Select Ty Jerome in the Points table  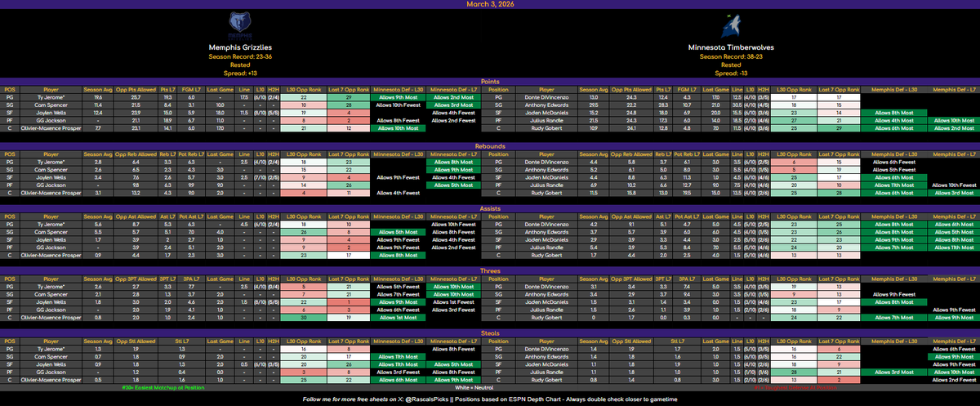click(x=51, y=97)
